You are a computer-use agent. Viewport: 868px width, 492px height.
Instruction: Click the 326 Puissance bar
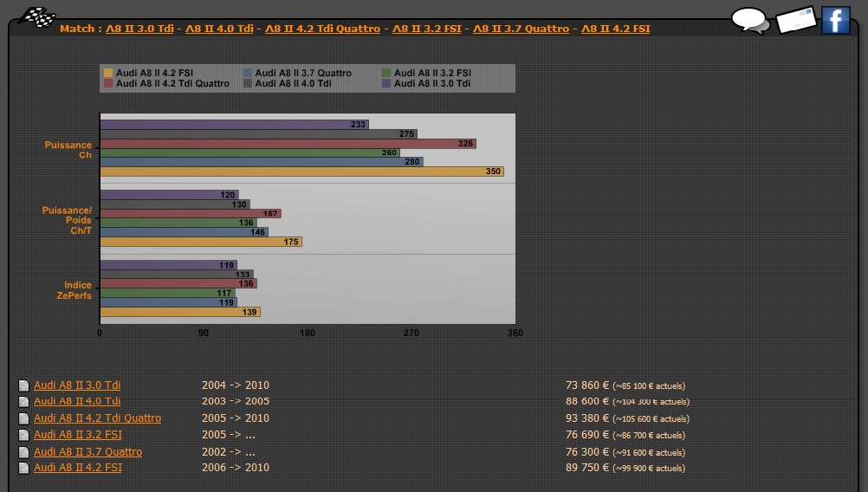[x=288, y=144]
